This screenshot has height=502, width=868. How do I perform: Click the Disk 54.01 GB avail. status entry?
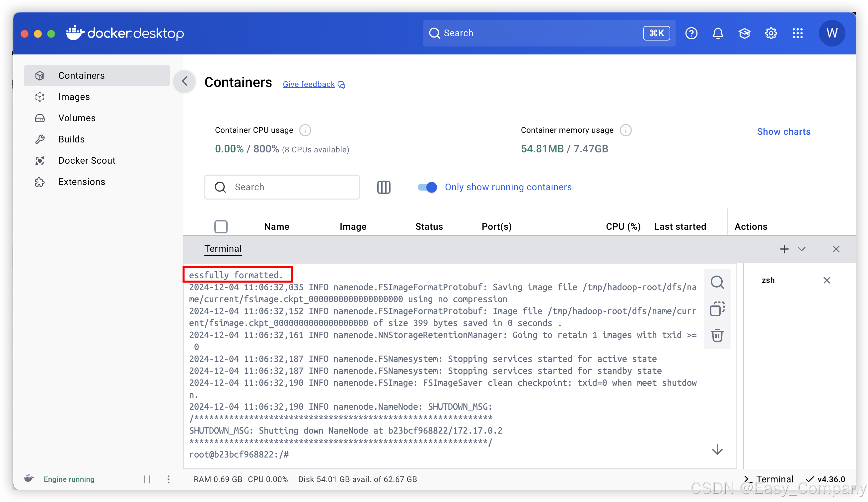[358, 479]
